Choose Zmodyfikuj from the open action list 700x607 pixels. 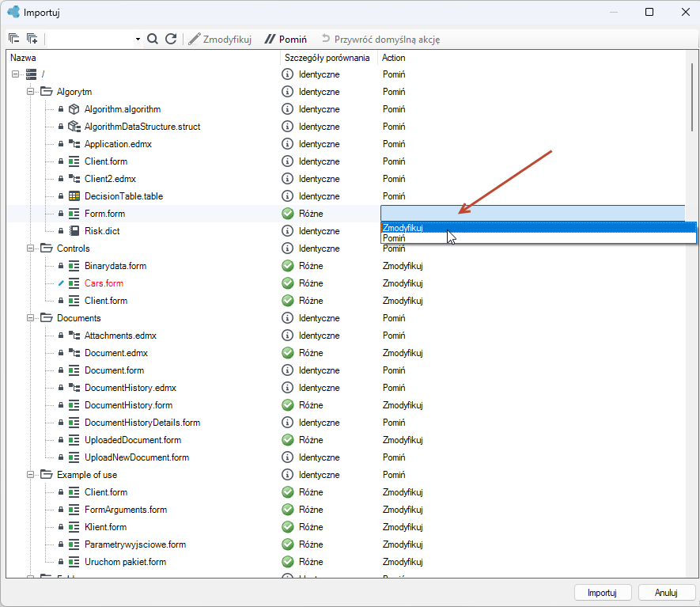click(x=538, y=228)
